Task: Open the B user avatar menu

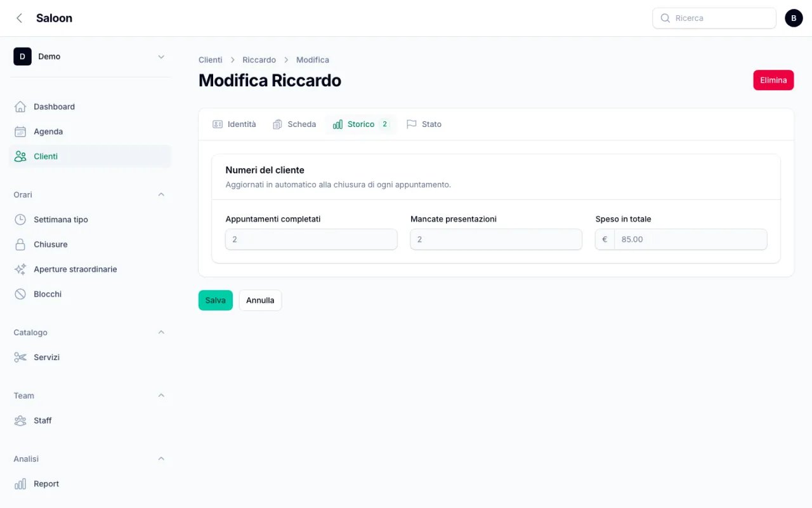Action: 794,18
